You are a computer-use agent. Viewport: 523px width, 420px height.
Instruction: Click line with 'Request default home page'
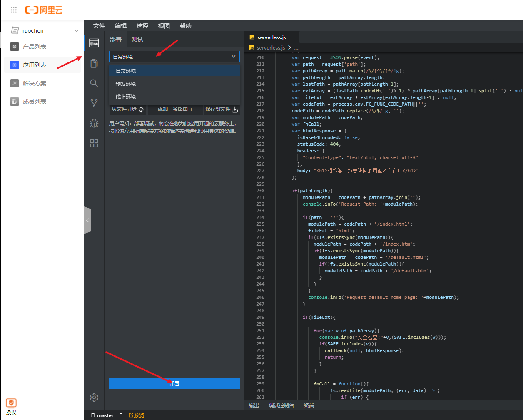(x=384, y=297)
